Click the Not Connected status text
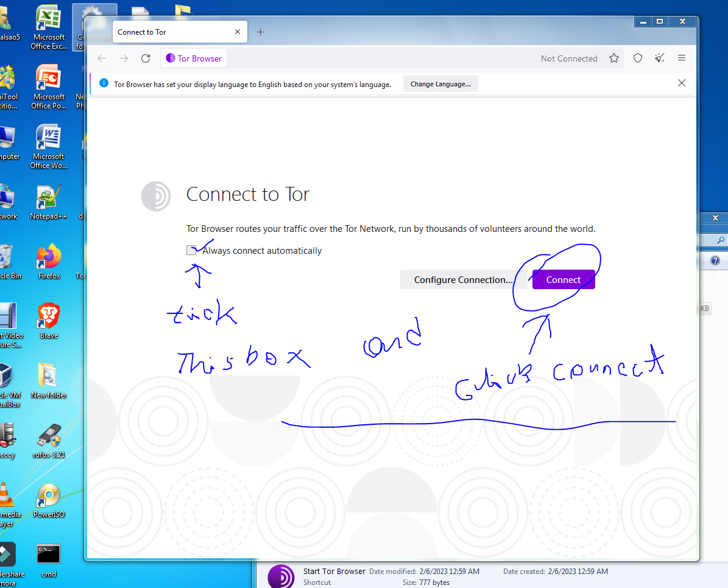 569,58
